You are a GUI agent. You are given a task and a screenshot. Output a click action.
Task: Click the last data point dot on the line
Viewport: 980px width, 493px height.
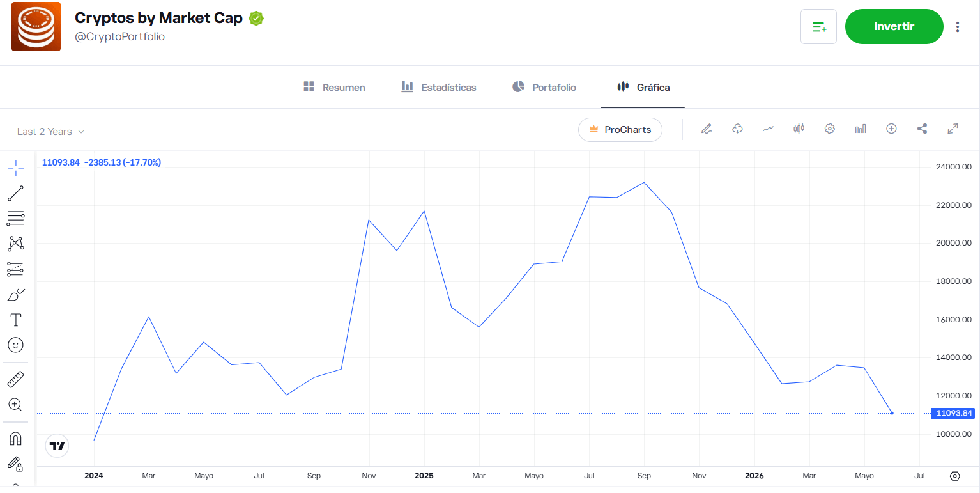point(892,413)
